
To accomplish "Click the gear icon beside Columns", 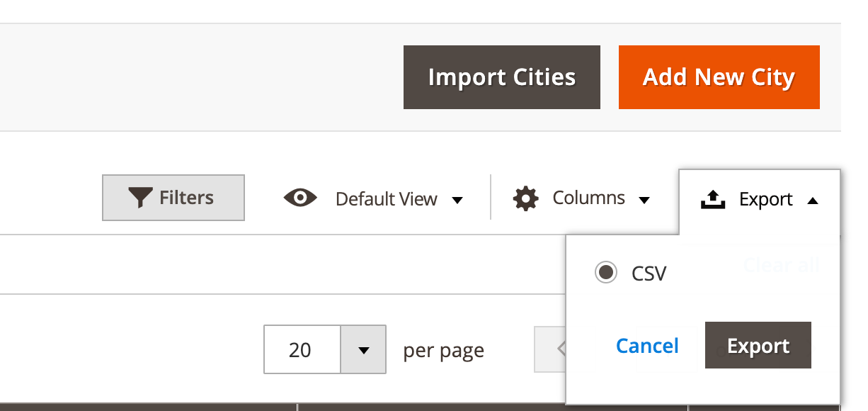I will (x=525, y=198).
